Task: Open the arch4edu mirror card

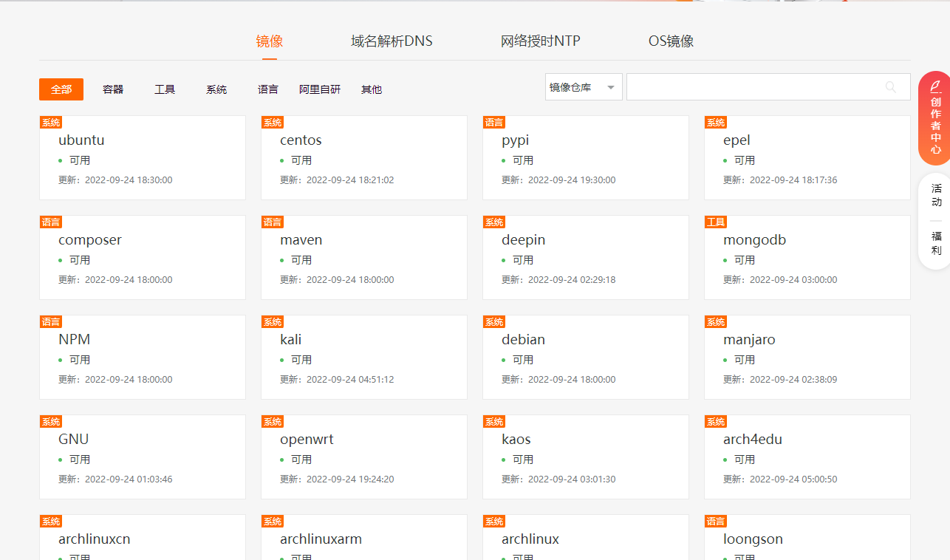Action: (807, 457)
